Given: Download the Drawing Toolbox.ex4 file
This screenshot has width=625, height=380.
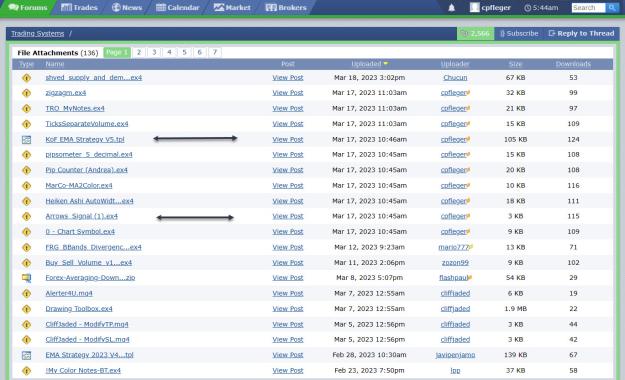Looking at the screenshot, I should [79, 309].
